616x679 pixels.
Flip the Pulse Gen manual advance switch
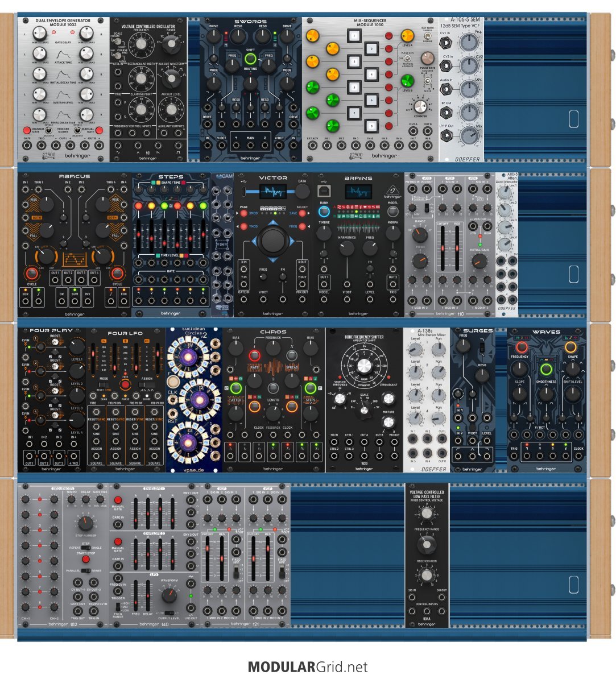[408, 59]
